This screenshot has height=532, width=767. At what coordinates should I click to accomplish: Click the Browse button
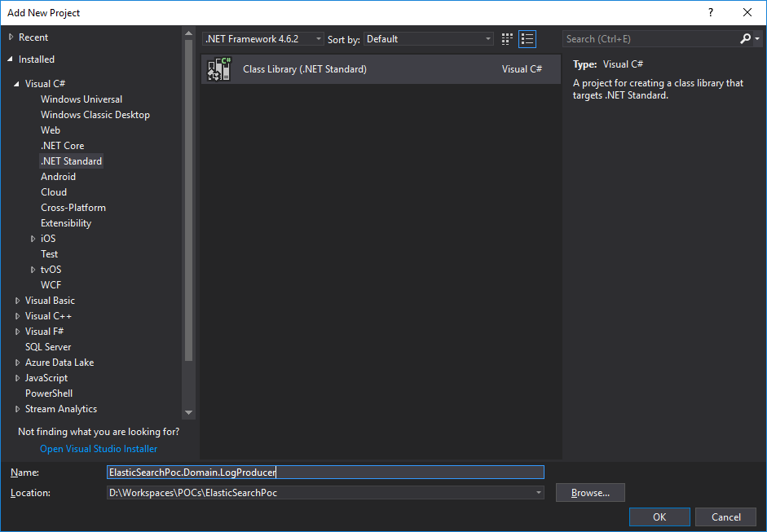(590, 492)
